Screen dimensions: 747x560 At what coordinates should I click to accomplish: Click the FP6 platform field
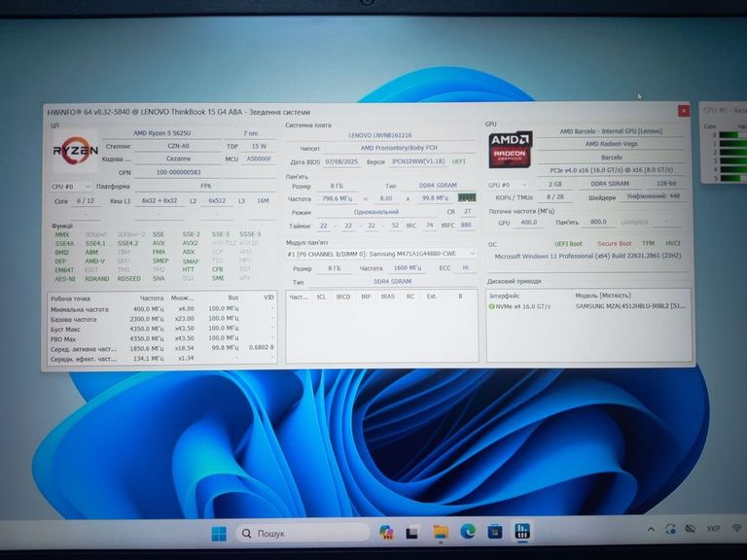(206, 187)
